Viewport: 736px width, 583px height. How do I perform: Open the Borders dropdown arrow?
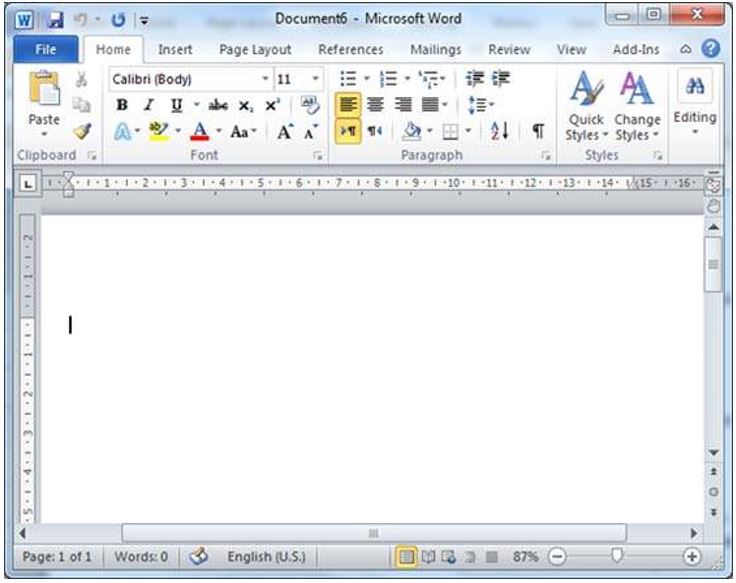point(468,131)
